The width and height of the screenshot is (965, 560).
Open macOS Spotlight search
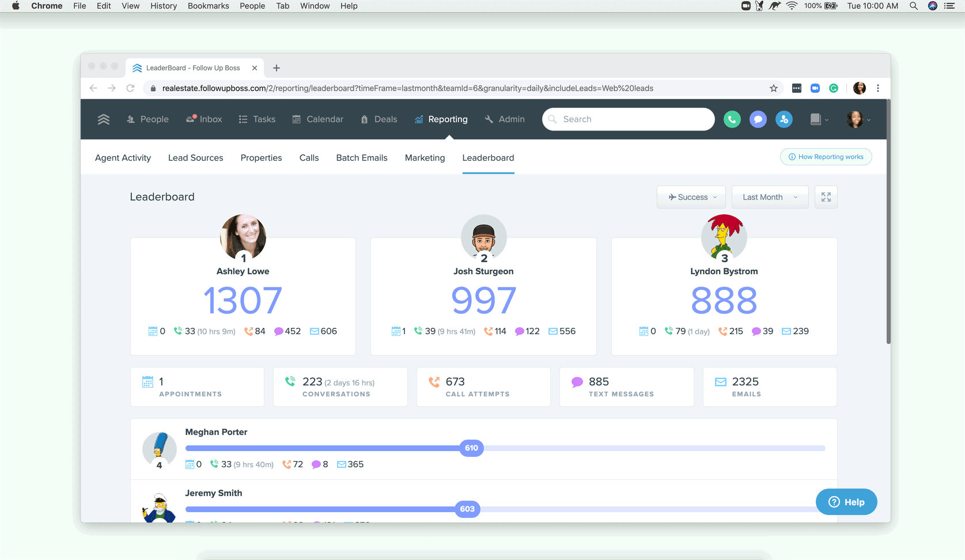(x=914, y=6)
